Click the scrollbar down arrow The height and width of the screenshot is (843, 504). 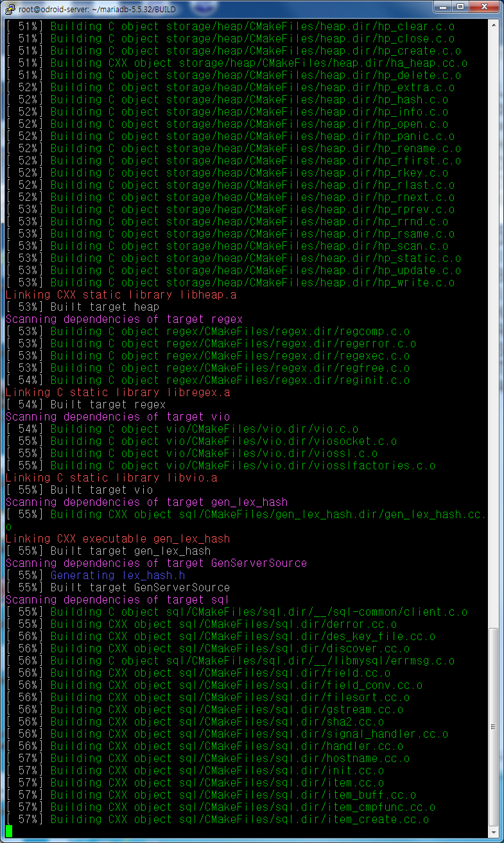coord(493,832)
